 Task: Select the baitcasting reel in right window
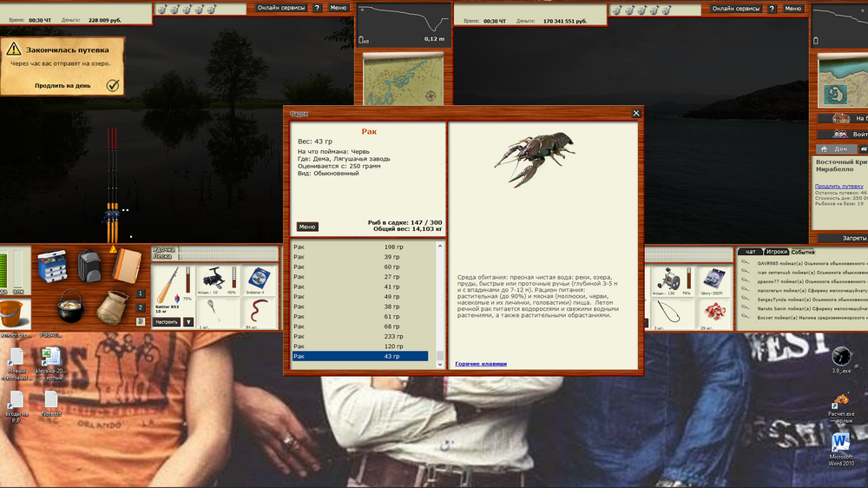(672, 280)
